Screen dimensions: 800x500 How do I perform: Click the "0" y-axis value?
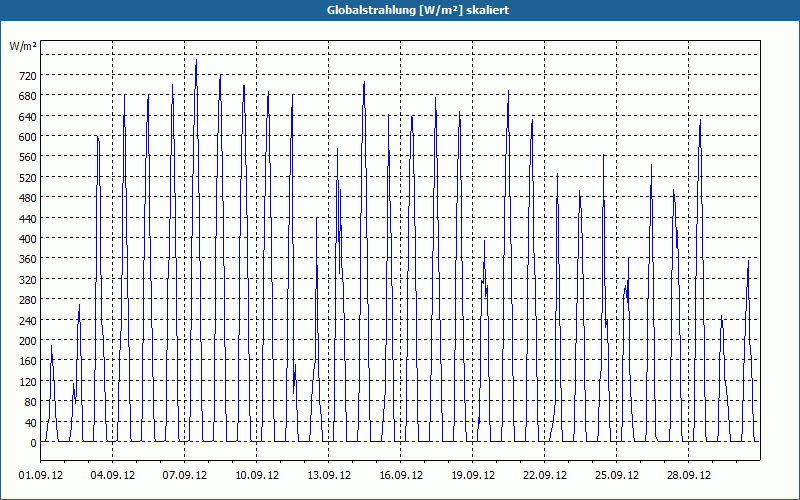(x=34, y=443)
